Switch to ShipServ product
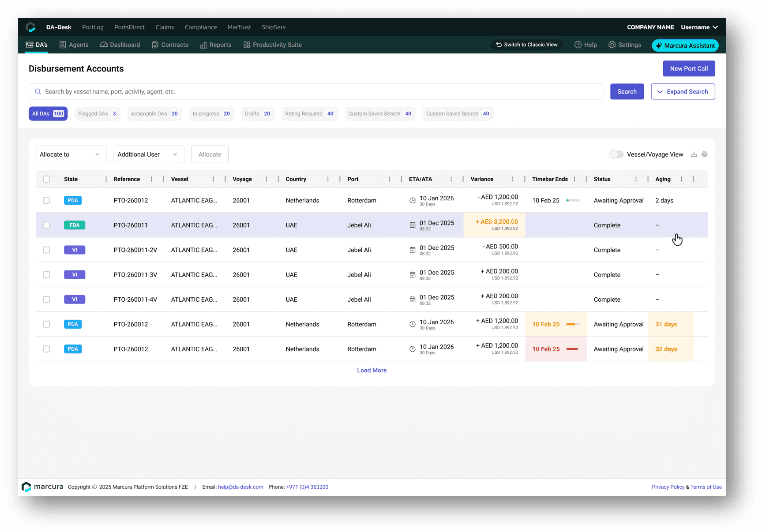762x532 pixels. click(274, 27)
